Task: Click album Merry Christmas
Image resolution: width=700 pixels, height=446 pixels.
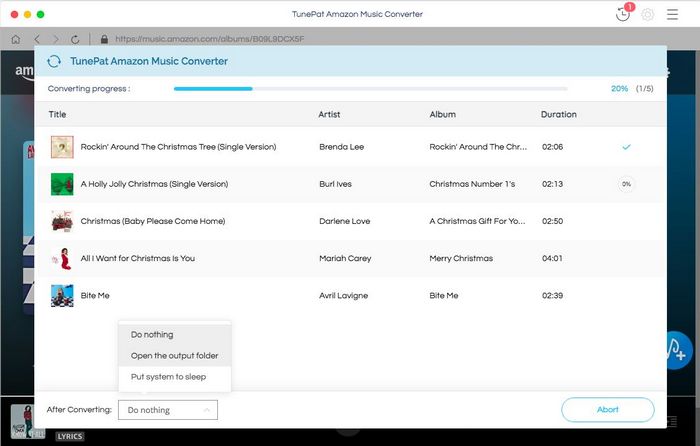Action: (x=461, y=258)
